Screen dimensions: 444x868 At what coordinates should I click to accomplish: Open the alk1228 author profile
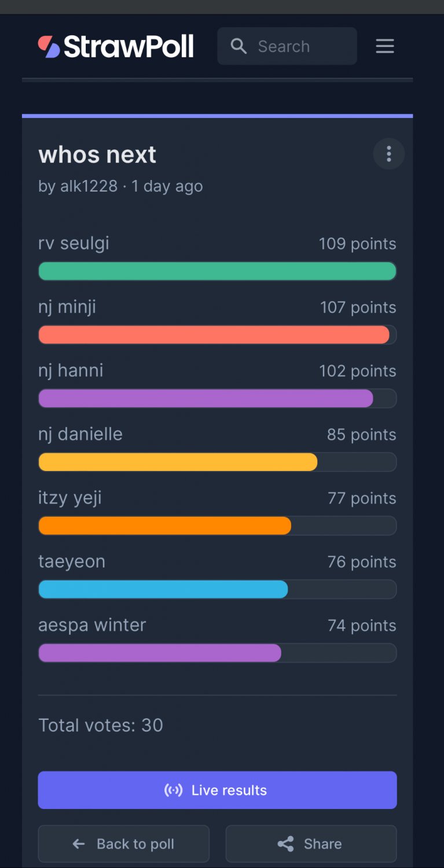point(89,186)
